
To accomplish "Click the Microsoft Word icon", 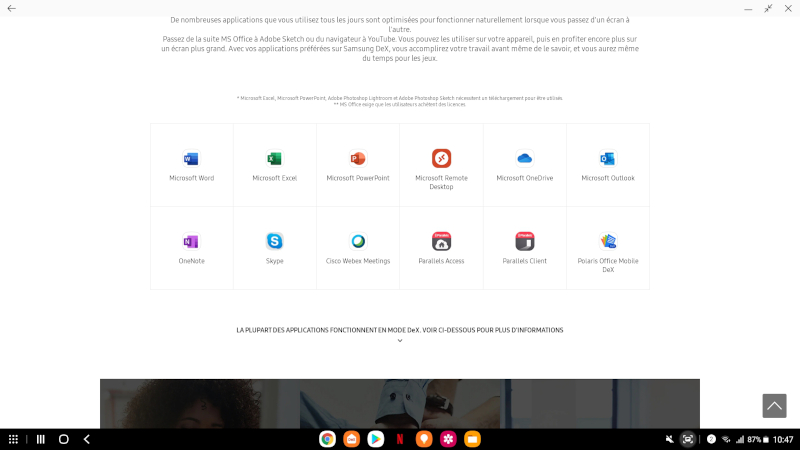I will coord(191,159).
